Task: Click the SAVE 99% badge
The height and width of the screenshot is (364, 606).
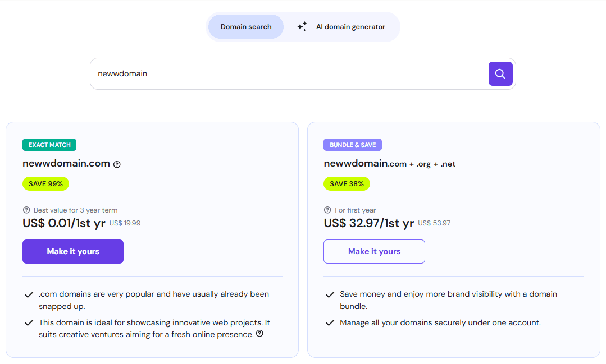Action: [45, 183]
